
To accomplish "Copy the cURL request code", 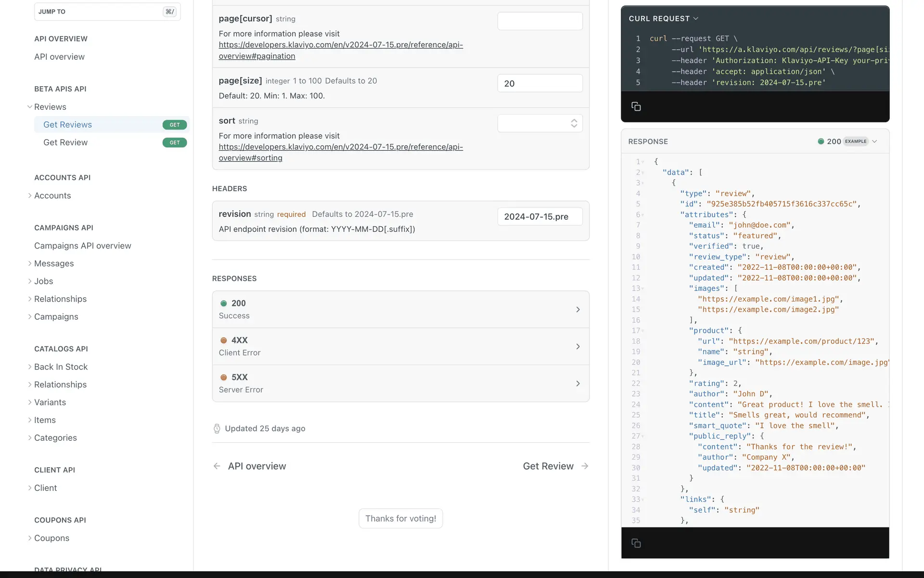I will coord(636,106).
